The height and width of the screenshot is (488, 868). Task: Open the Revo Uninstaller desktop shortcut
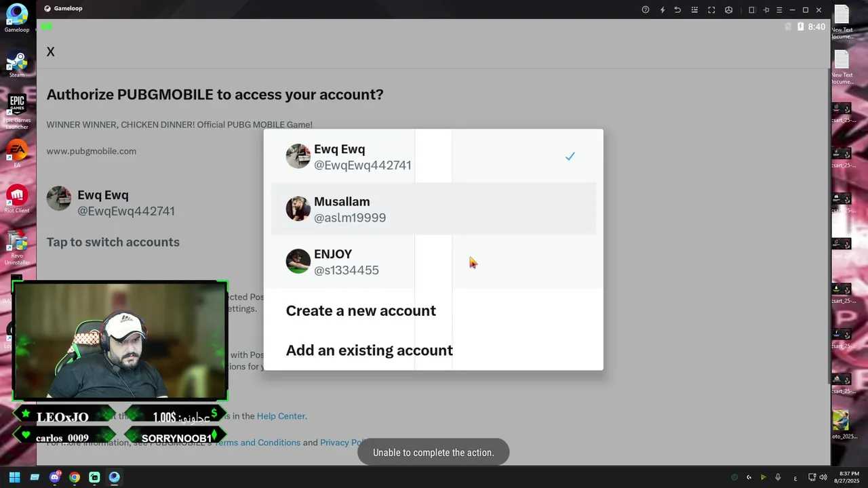(x=17, y=247)
